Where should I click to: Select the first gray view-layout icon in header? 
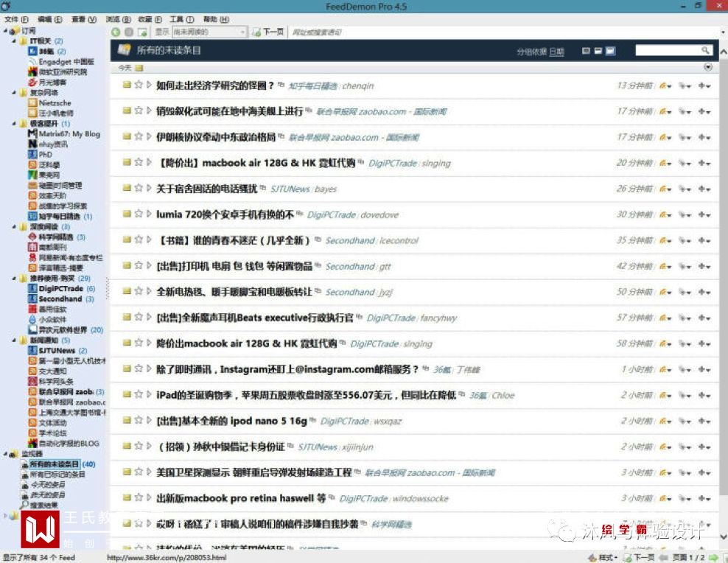[586, 51]
